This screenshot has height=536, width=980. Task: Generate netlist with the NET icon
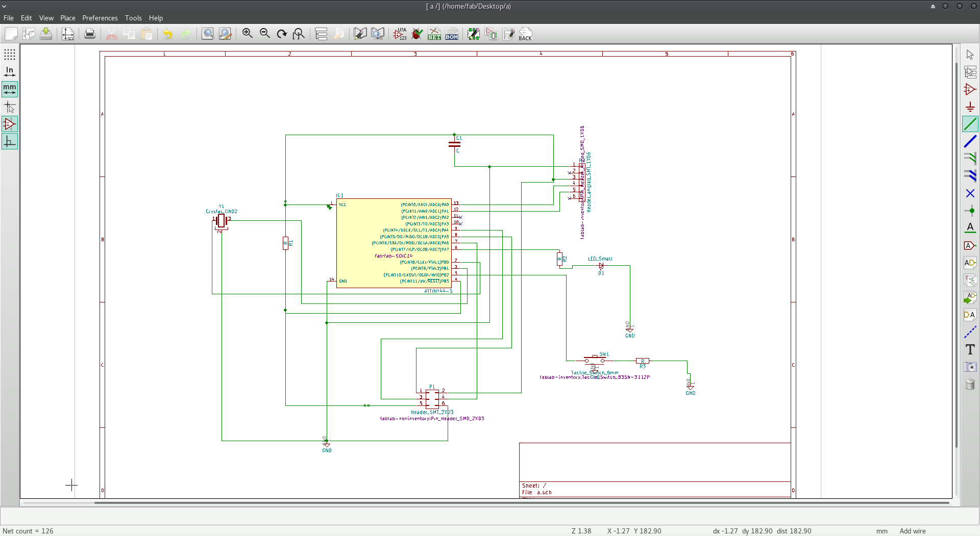pyautogui.click(x=434, y=34)
